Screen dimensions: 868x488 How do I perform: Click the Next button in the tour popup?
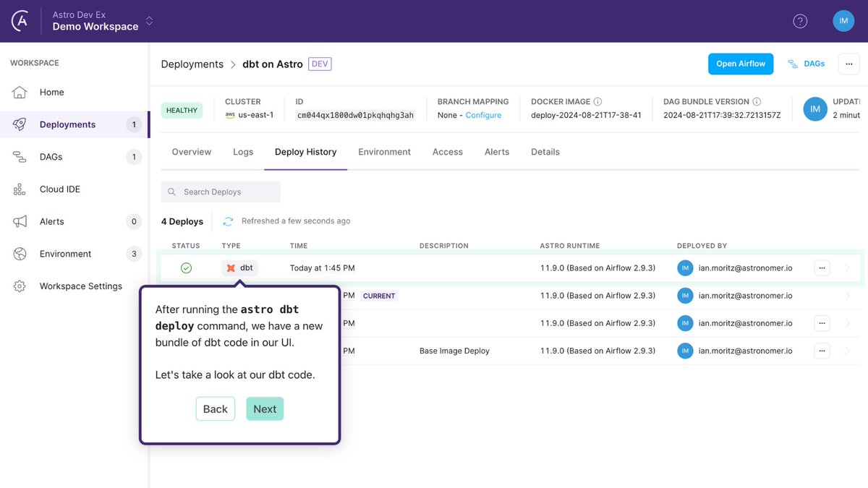click(x=265, y=409)
